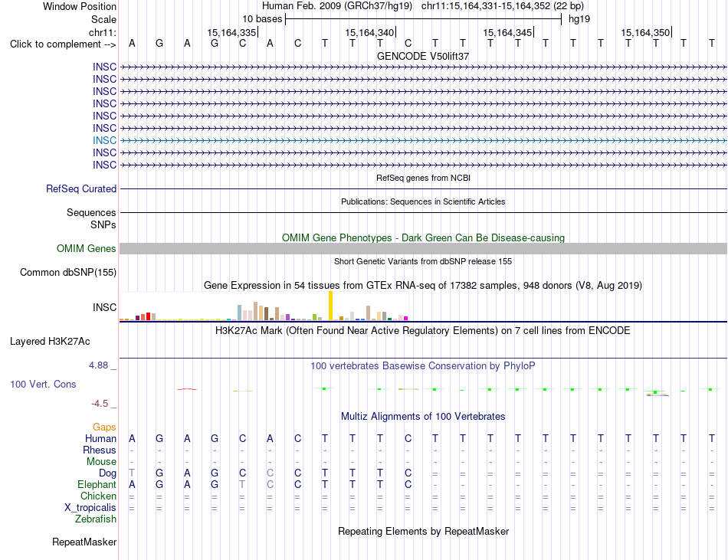
Task: Click the chr11: ruler label
Action: [102, 32]
